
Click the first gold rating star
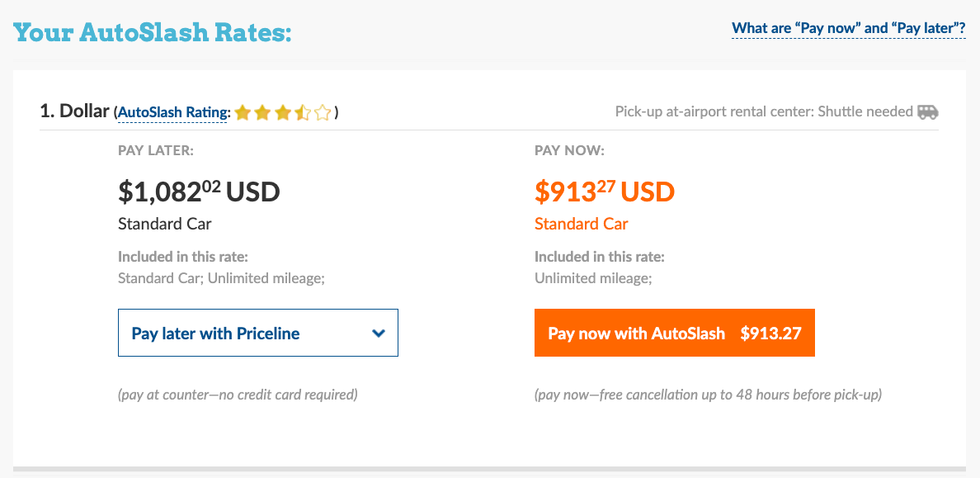pos(243,112)
